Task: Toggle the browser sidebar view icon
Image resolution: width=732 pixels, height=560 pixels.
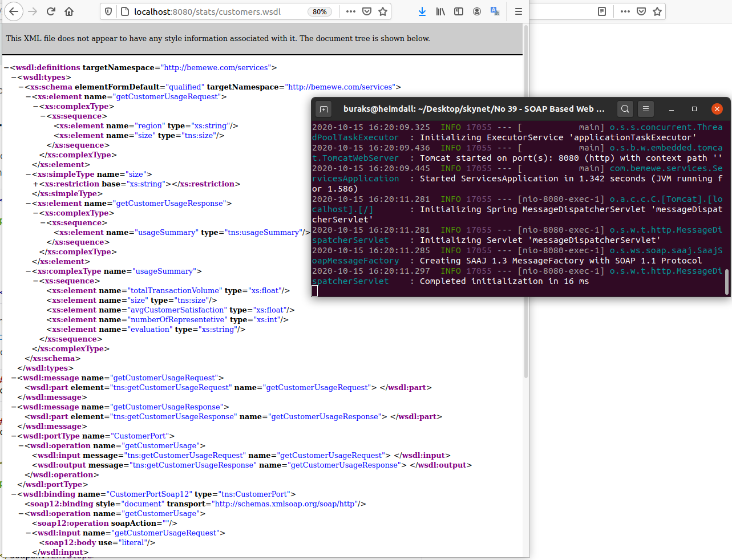Action: 458,11
